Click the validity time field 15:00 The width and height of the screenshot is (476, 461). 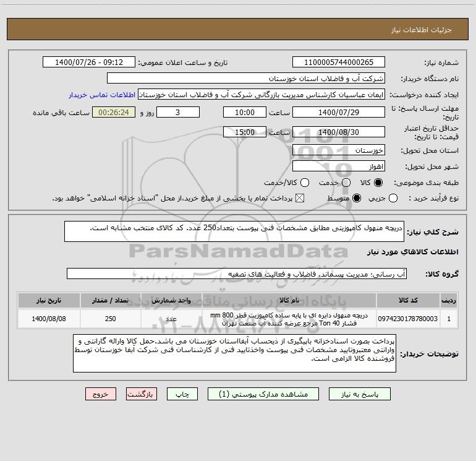coord(245,132)
